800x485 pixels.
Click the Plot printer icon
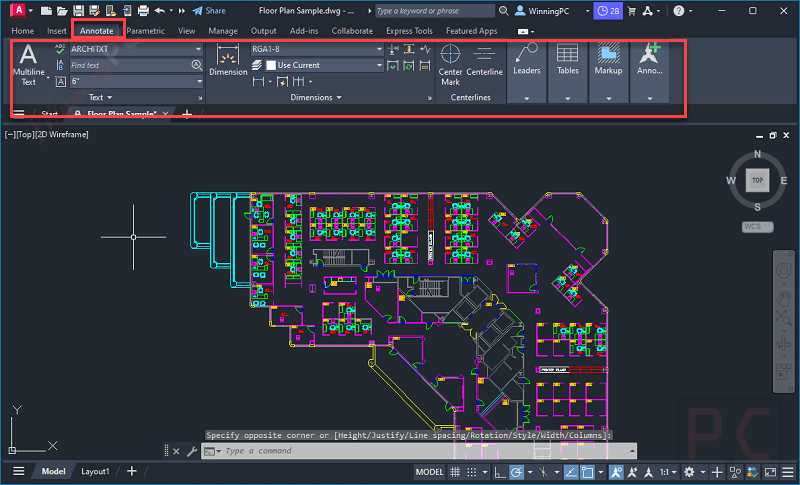point(143,11)
